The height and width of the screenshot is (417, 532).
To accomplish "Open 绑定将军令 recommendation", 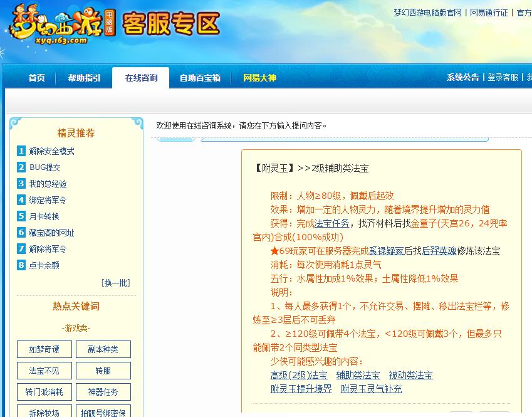I will (48, 200).
